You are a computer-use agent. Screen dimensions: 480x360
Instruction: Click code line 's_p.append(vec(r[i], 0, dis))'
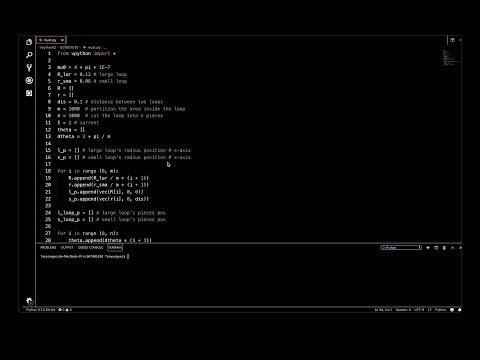pyautogui.click(x=109, y=199)
